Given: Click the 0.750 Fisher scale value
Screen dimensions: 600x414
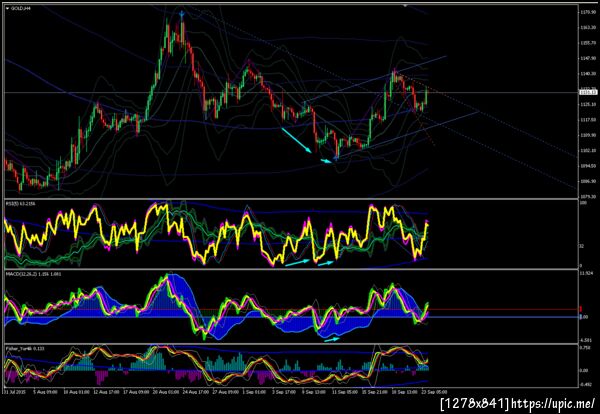Looking at the screenshot, I should pos(585,348).
